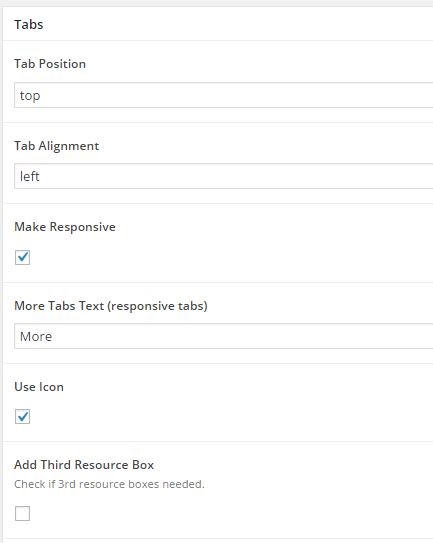Viewport: 433px width, 543px height.
Task: Click the blue checkmark under Make Responsive
Action: [x=23, y=257]
